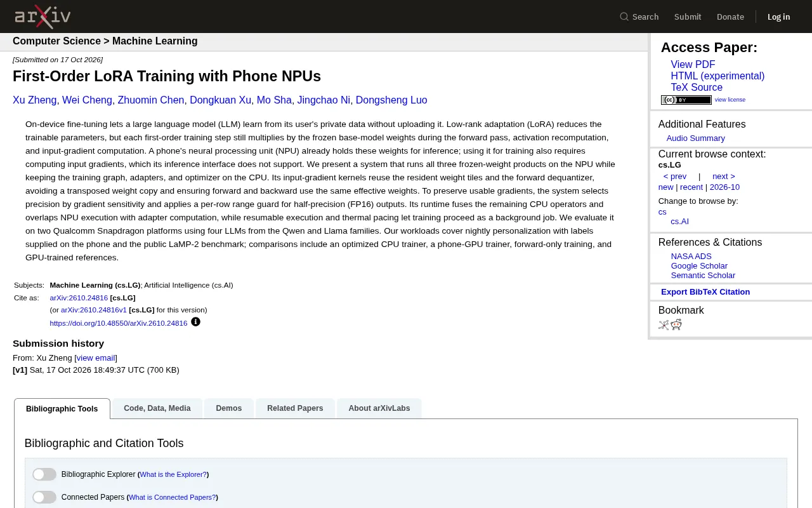This screenshot has height=508, width=812.
Task: Click the Creative Commons BY license badge
Action: (686, 100)
